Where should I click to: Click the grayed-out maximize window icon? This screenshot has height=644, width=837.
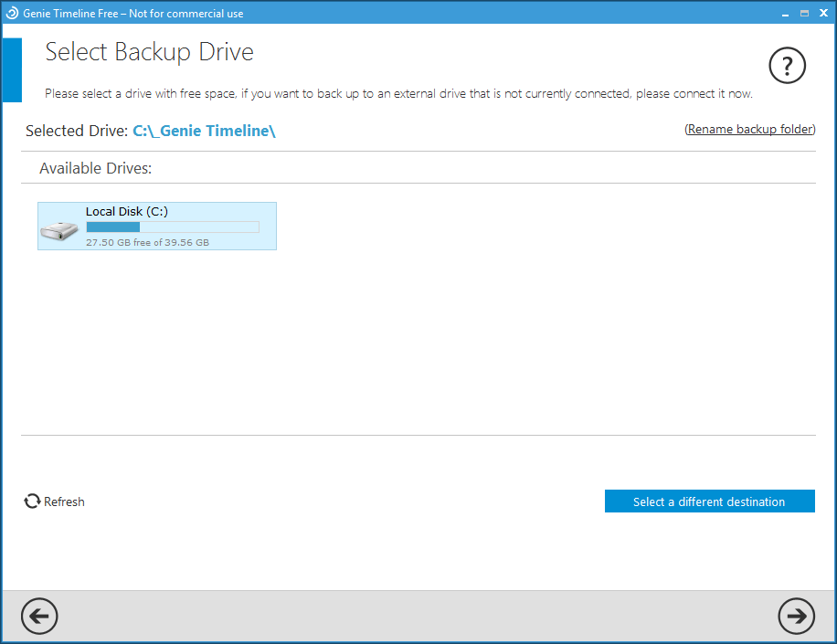click(x=804, y=14)
